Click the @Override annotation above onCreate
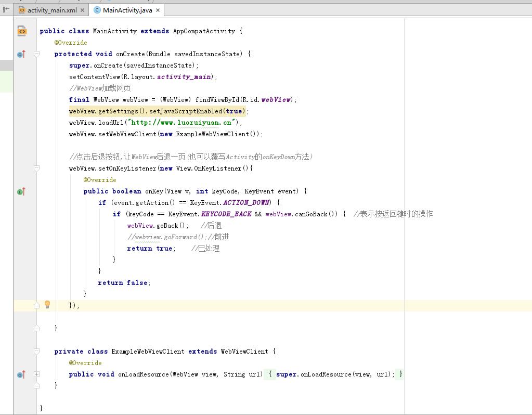Viewport: 532px width, 415px height. [x=71, y=43]
